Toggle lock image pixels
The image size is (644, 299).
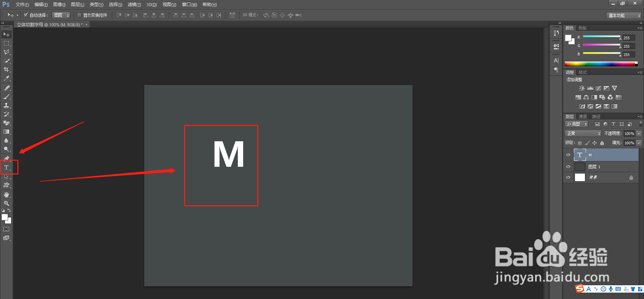point(587,143)
